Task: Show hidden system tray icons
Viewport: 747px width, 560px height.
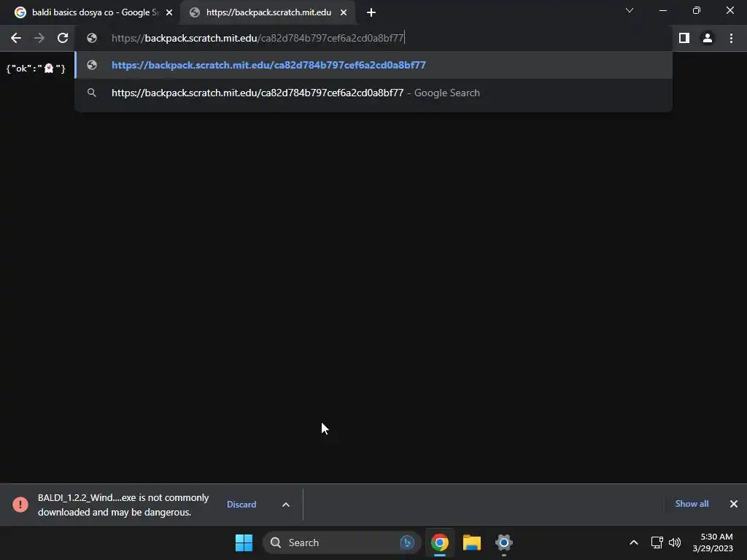Action: pos(634,542)
